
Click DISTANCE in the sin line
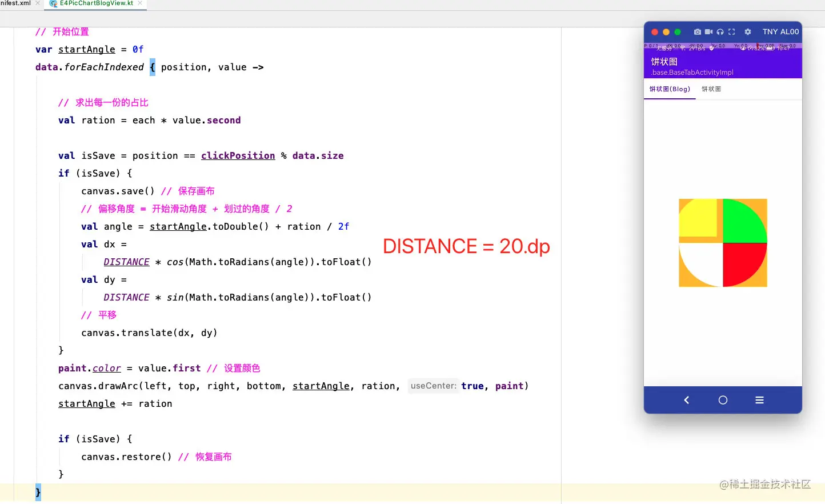point(126,297)
